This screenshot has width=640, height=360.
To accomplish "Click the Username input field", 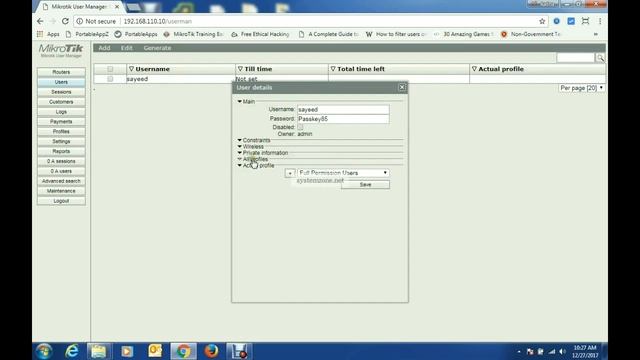I will [x=343, y=109].
